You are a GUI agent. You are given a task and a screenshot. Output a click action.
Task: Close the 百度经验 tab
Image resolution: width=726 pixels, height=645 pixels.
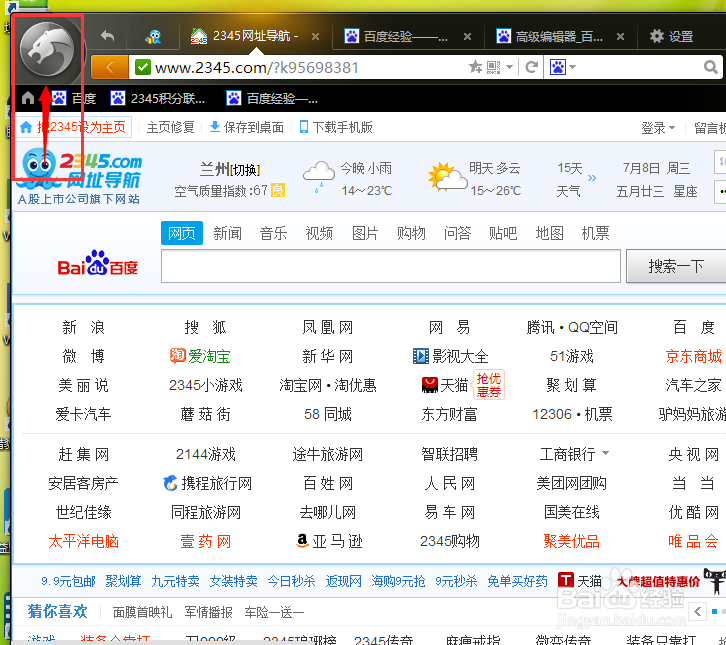click(468, 37)
